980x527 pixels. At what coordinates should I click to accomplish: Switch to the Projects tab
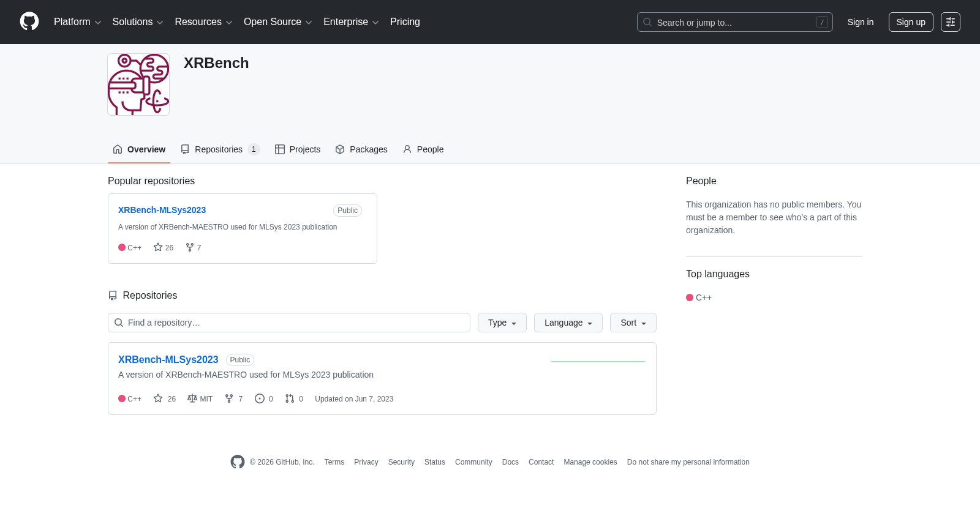[x=298, y=149]
